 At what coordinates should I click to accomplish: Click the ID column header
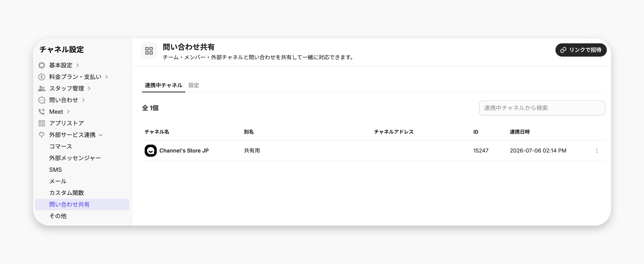[476, 132]
